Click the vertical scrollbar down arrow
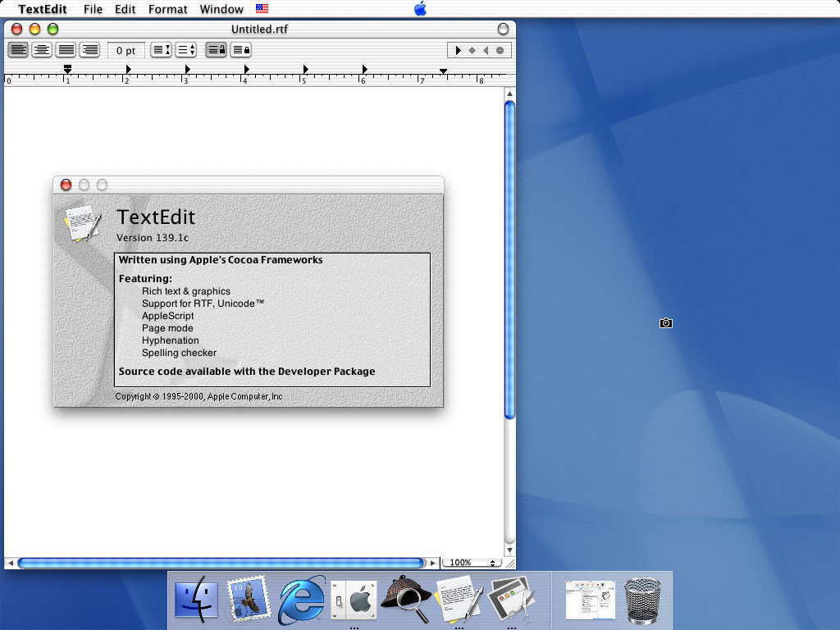This screenshot has width=840, height=630. pyautogui.click(x=509, y=550)
